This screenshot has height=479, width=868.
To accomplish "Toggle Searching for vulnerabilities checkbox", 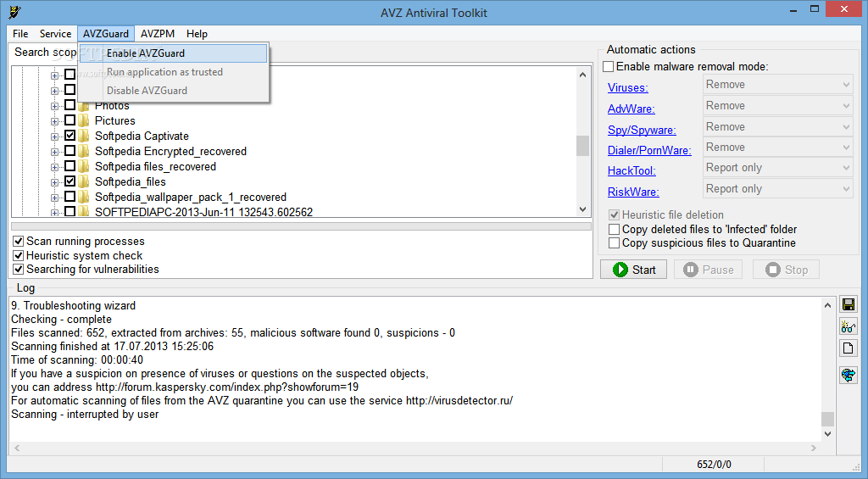I will (x=19, y=269).
